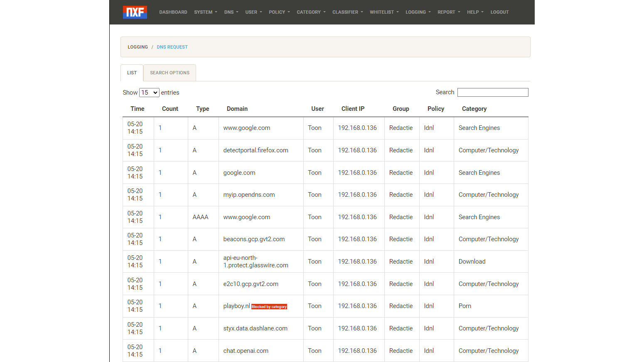Image resolution: width=644 pixels, height=362 pixels.
Task: Click the Logout link
Action: coord(499,12)
